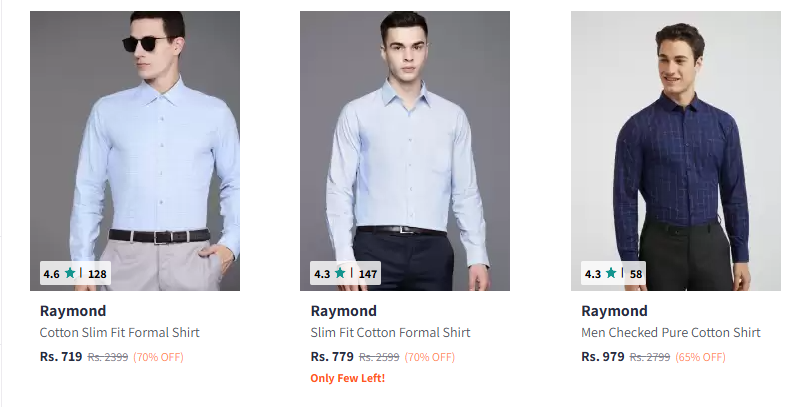Click the Rs. 719 price
Image resolution: width=809 pixels, height=407 pixels.
(61, 356)
